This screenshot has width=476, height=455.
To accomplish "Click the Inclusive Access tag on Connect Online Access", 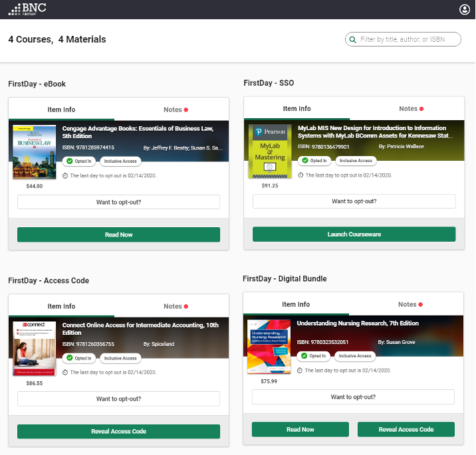I will [120, 358].
